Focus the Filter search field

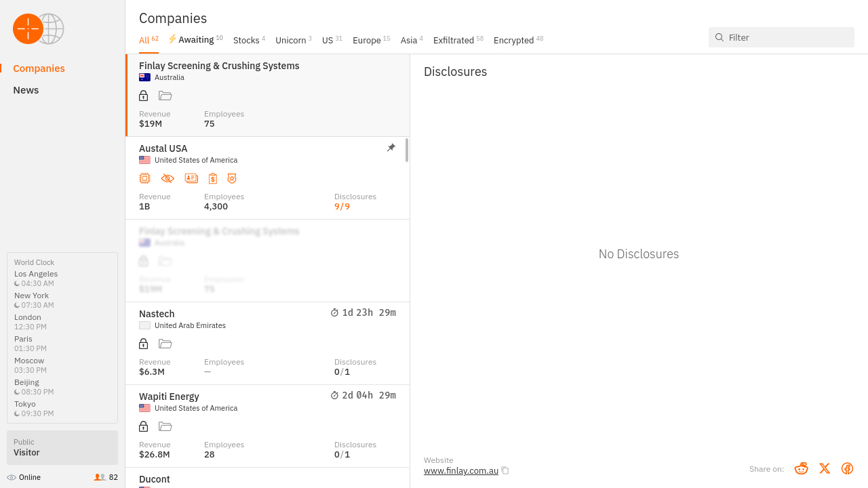[x=787, y=37]
